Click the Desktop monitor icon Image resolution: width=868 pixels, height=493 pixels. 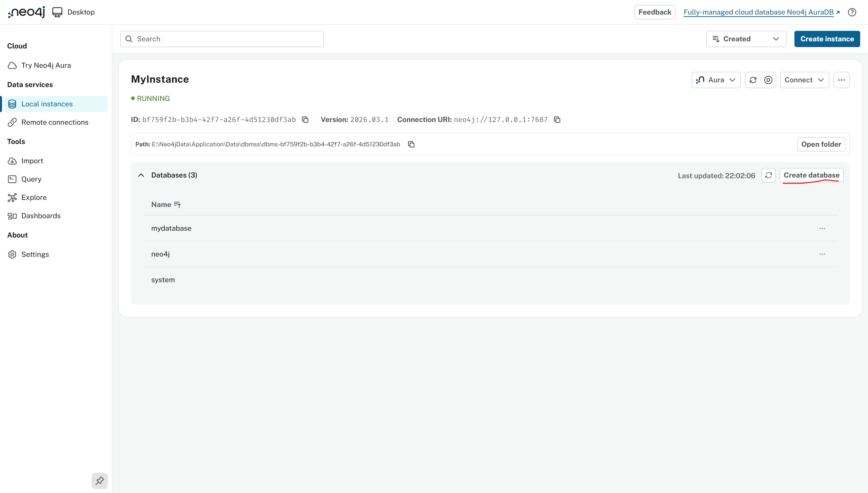[x=57, y=12]
